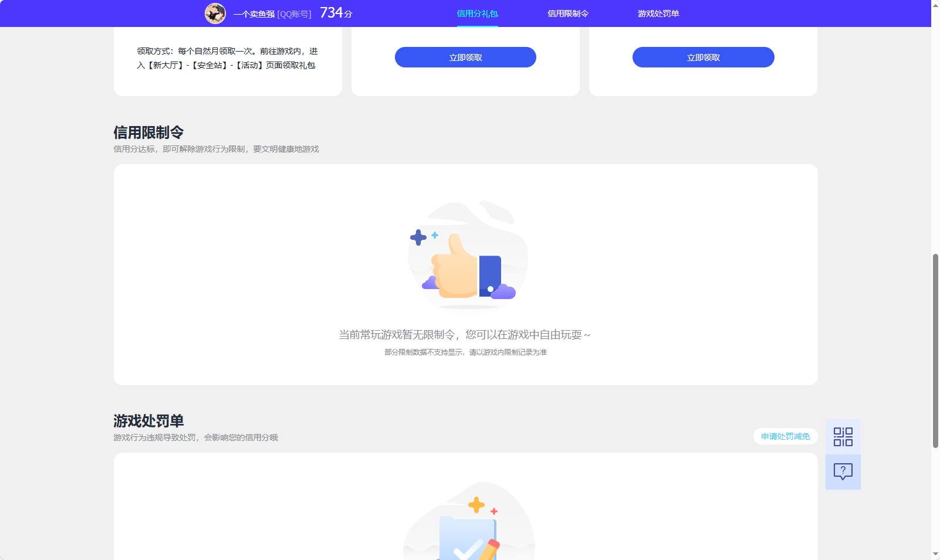Switch to 信用分礼包 tab
940x560 pixels.
coord(477,13)
